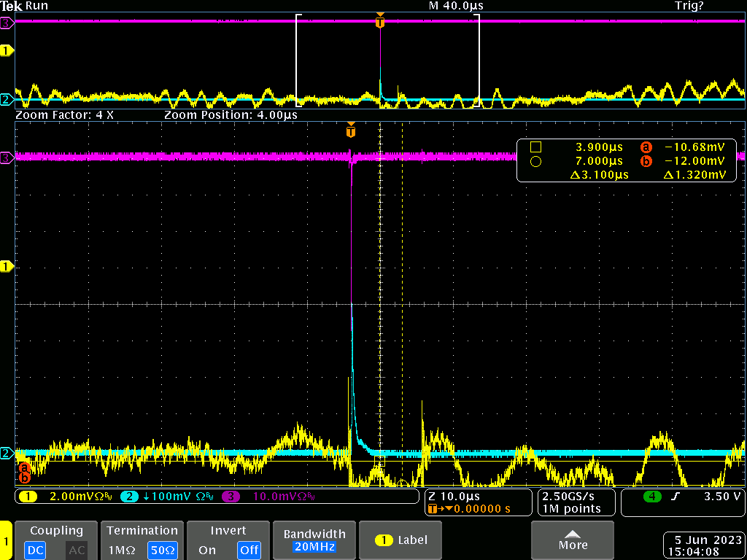
Task: Switch termination to 1MΩ
Action: click(121, 550)
